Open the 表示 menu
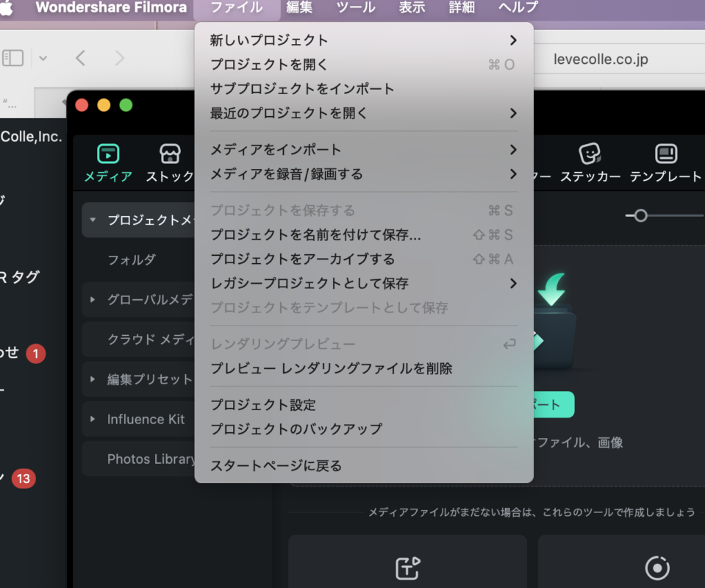The height and width of the screenshot is (588, 705). 412,7
